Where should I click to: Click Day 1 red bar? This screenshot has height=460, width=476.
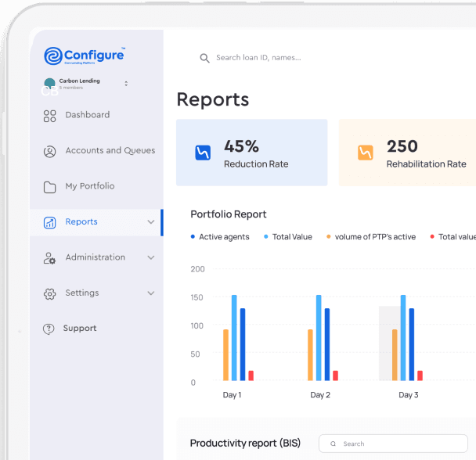(251, 376)
